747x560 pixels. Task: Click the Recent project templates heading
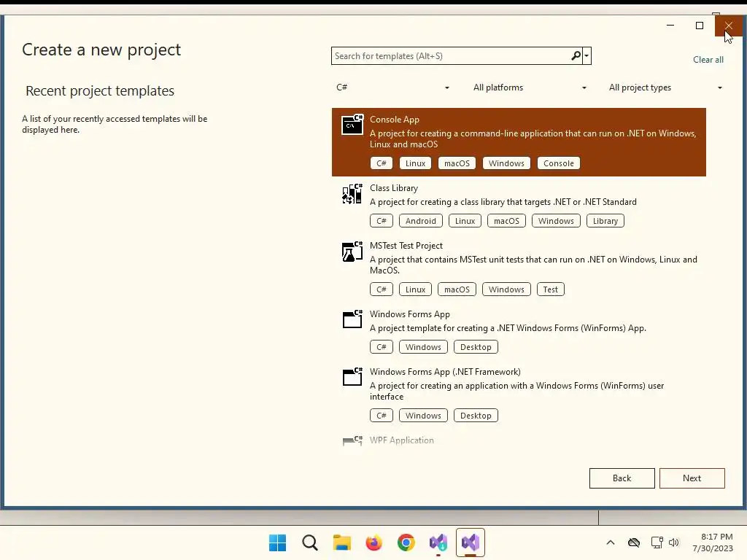click(x=100, y=90)
